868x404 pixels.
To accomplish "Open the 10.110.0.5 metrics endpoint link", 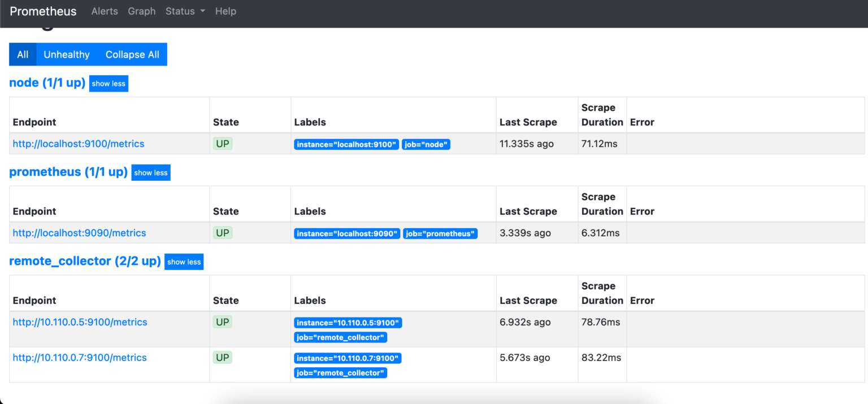I will pyautogui.click(x=80, y=322).
